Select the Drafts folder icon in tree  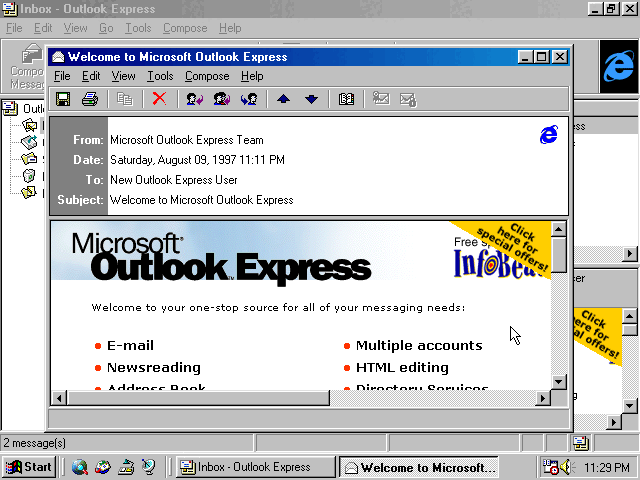(29, 192)
